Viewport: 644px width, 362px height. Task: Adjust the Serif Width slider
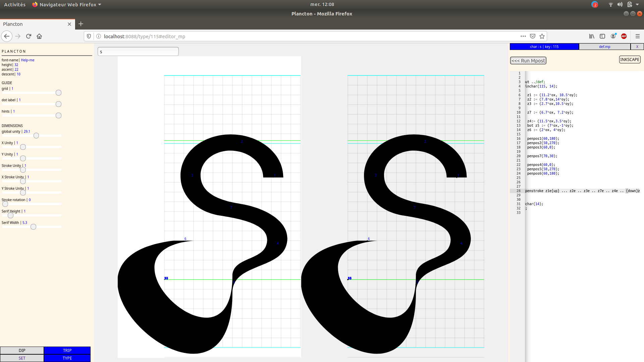pos(33,227)
